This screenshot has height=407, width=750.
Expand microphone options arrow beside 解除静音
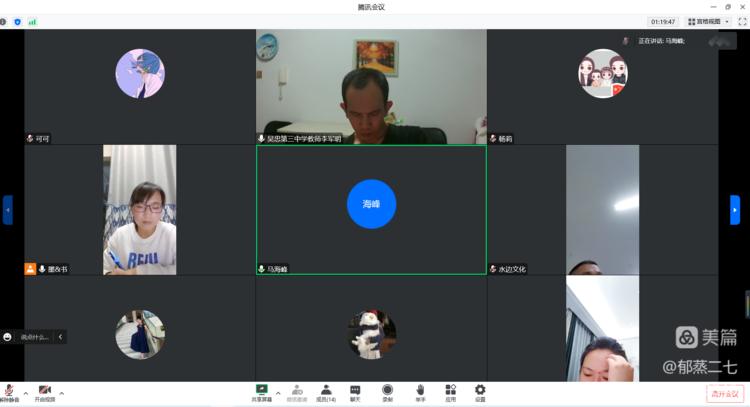[x=25, y=392]
